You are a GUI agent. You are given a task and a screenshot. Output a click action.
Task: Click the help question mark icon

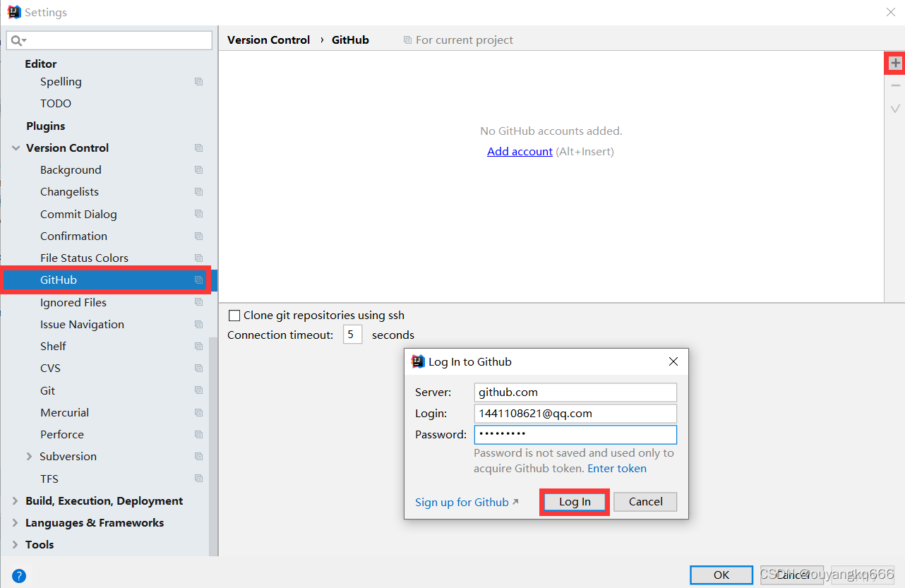pos(19,575)
